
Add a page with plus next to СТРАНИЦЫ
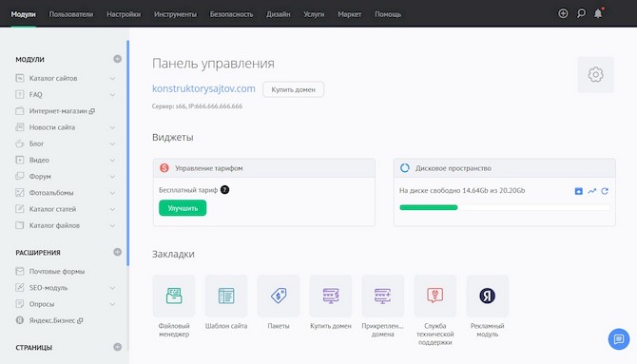click(117, 347)
